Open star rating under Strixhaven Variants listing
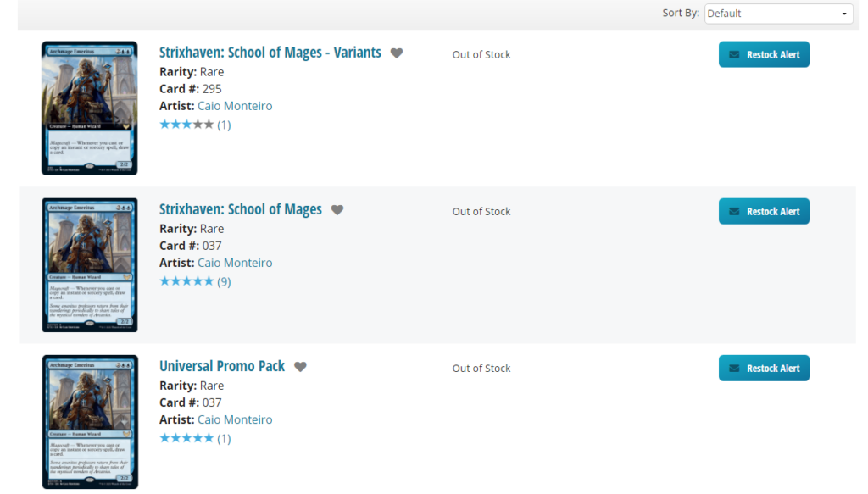This screenshot has width=868, height=494. pos(195,125)
